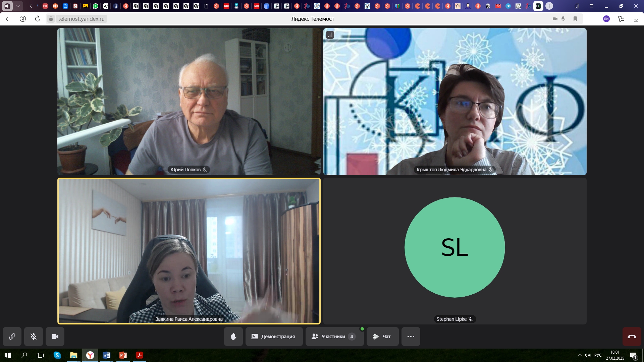Unmute the microphone in call controls
This screenshot has height=362, width=644.
point(34,337)
